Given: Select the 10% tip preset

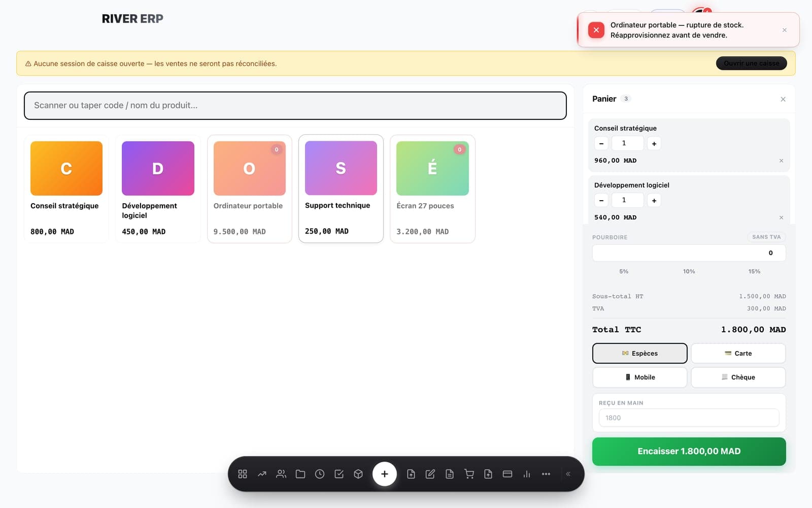Looking at the screenshot, I should [x=689, y=271].
